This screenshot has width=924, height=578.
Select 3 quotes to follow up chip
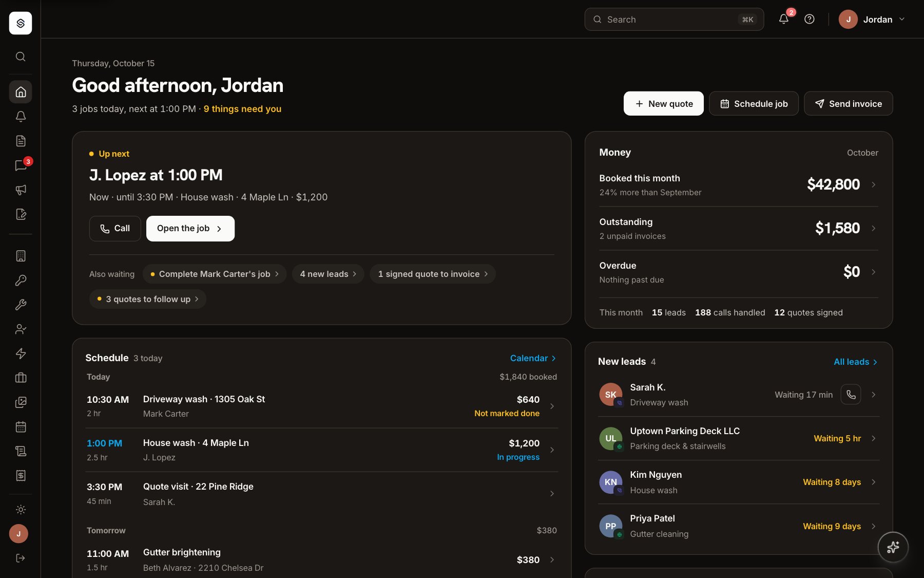click(148, 299)
